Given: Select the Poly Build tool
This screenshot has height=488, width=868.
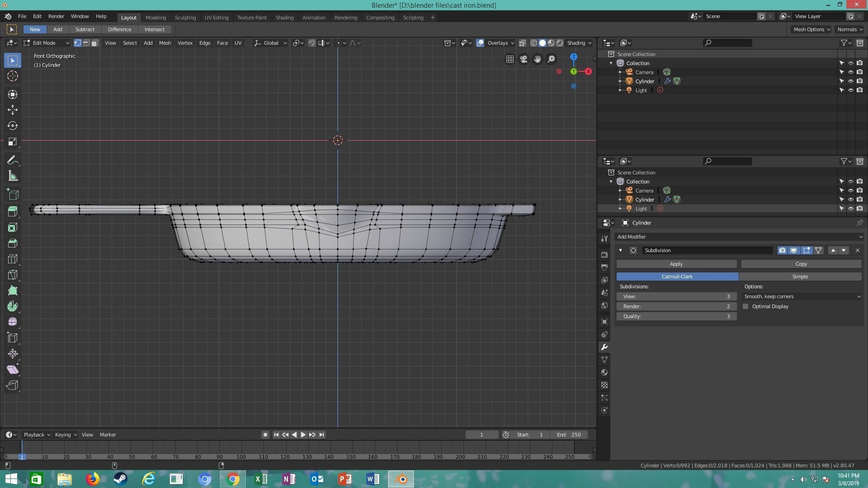Looking at the screenshot, I should (x=12, y=291).
